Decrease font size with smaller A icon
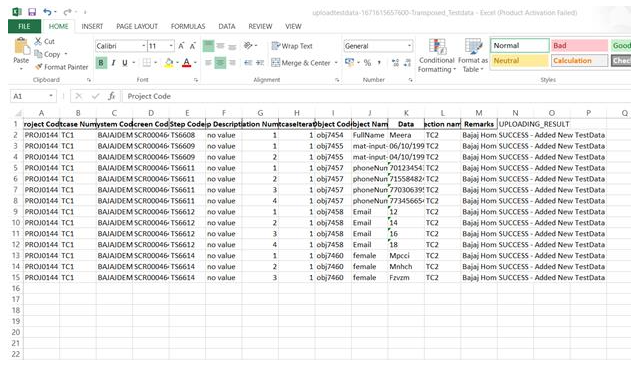The image size is (637, 373). [193, 46]
